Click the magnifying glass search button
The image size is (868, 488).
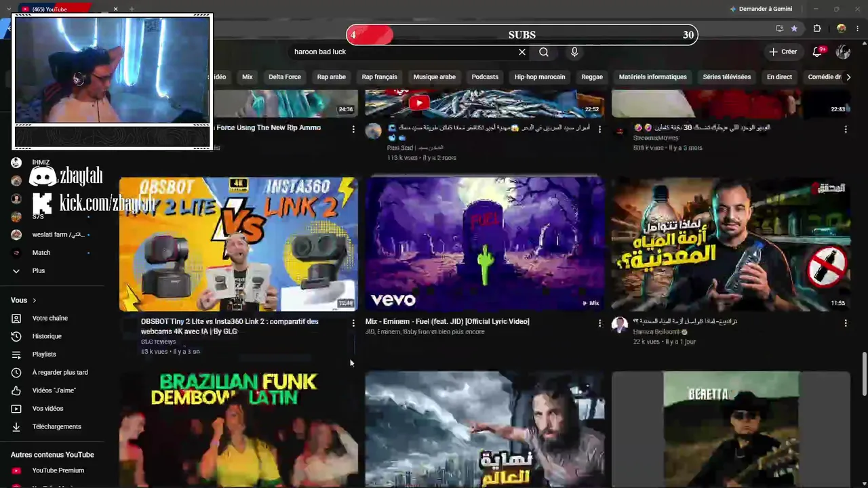point(544,52)
